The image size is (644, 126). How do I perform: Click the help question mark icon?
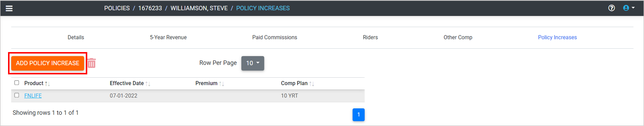point(611,8)
